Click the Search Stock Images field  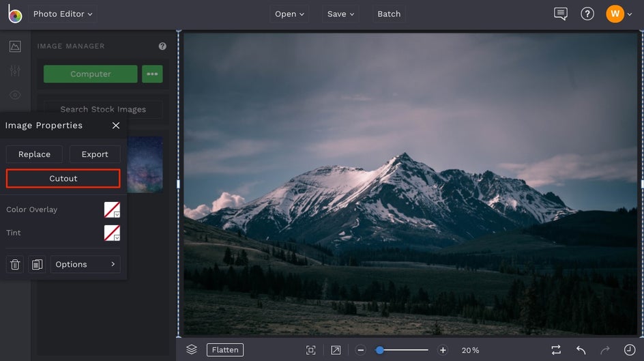coord(103,109)
